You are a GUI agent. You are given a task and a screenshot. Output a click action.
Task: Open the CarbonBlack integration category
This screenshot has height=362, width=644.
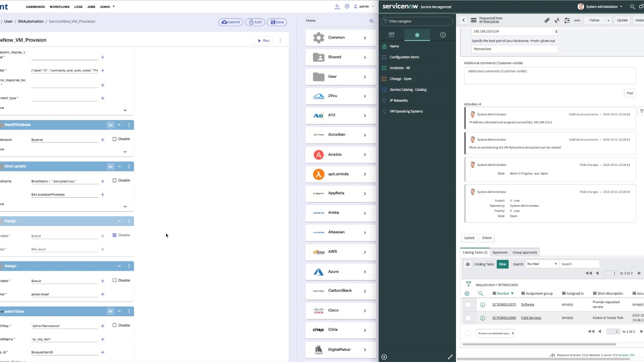coord(341,291)
